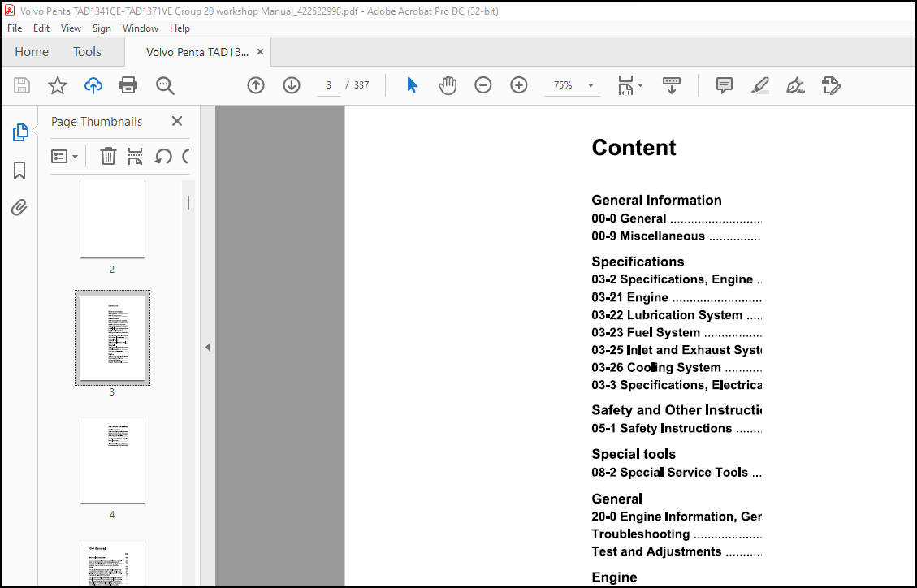Open the Sign menu

pos(102,28)
